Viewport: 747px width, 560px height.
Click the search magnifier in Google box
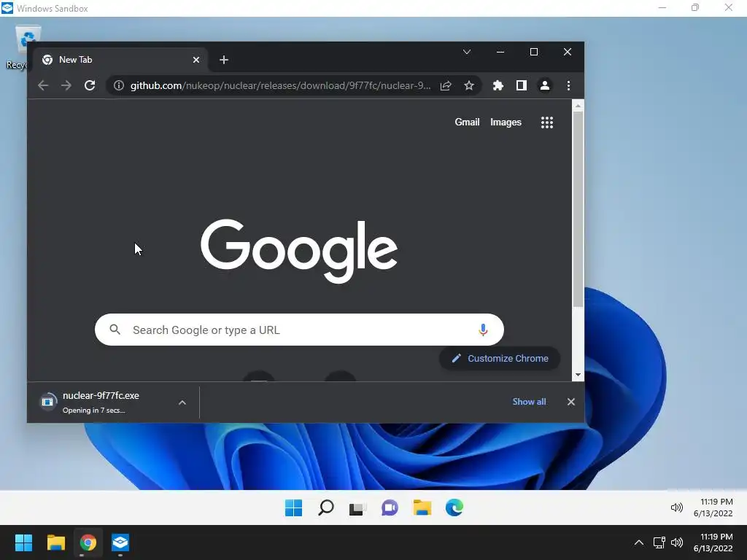point(115,330)
